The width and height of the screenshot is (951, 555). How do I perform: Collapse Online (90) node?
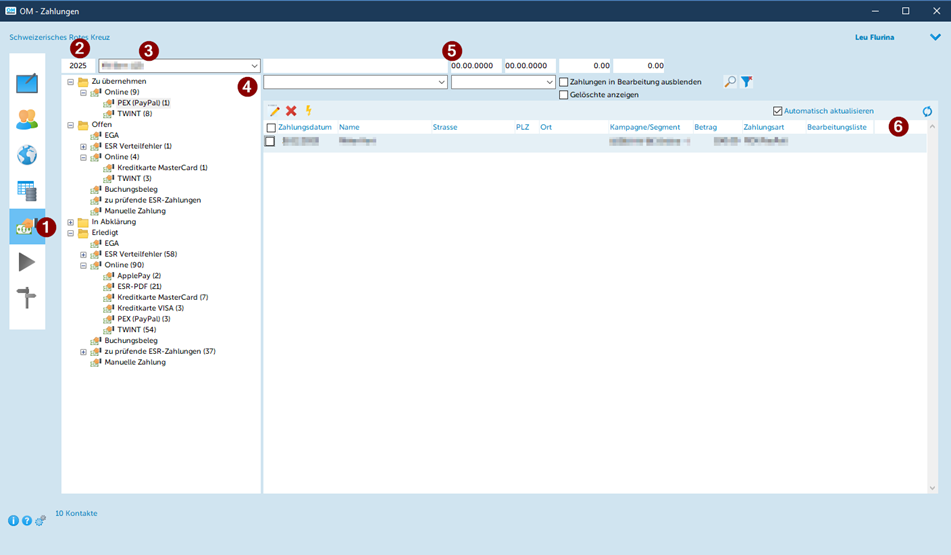[x=83, y=265]
